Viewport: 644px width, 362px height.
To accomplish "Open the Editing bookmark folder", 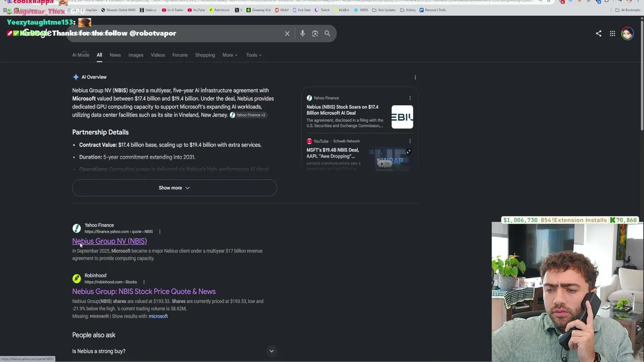I will click(408, 10).
